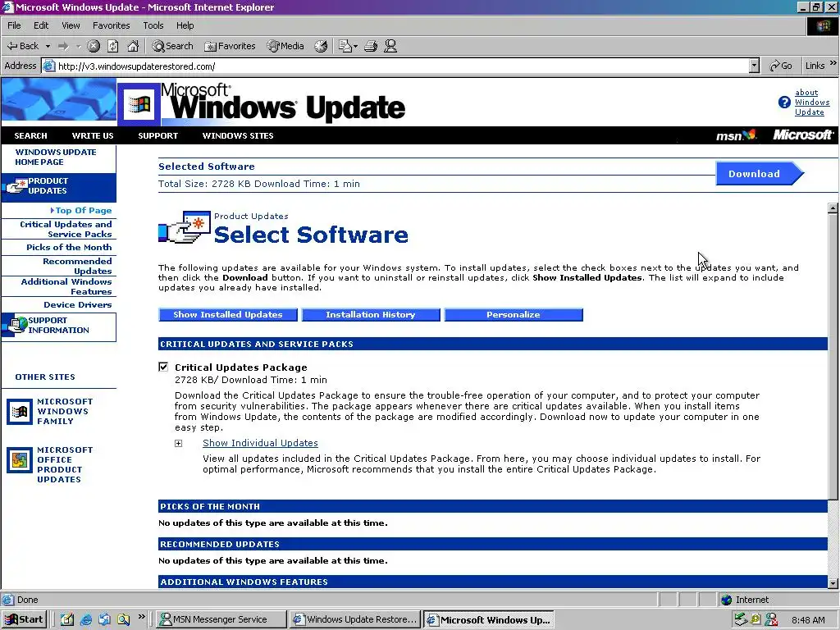Open the Media pane in toolbar
The image size is (840, 630).
(x=285, y=46)
